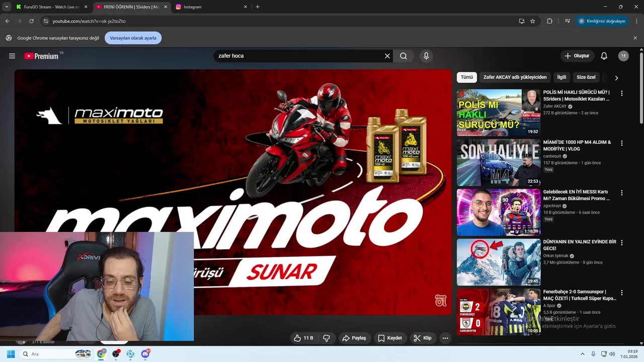The width and height of the screenshot is (644, 362).
Task: Go back in browser history
Action: click(7, 21)
